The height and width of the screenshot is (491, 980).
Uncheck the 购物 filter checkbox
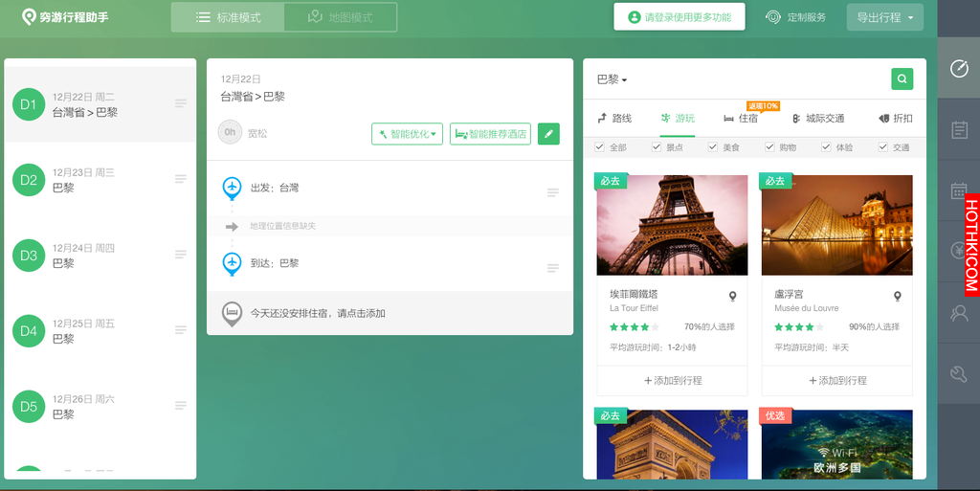pos(770,146)
